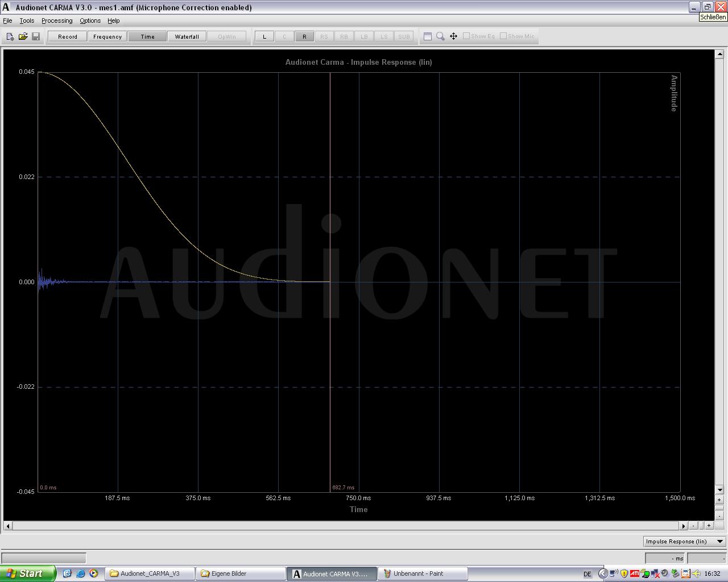Toggle the RS channel button
This screenshot has height=582, width=728.
tap(324, 36)
